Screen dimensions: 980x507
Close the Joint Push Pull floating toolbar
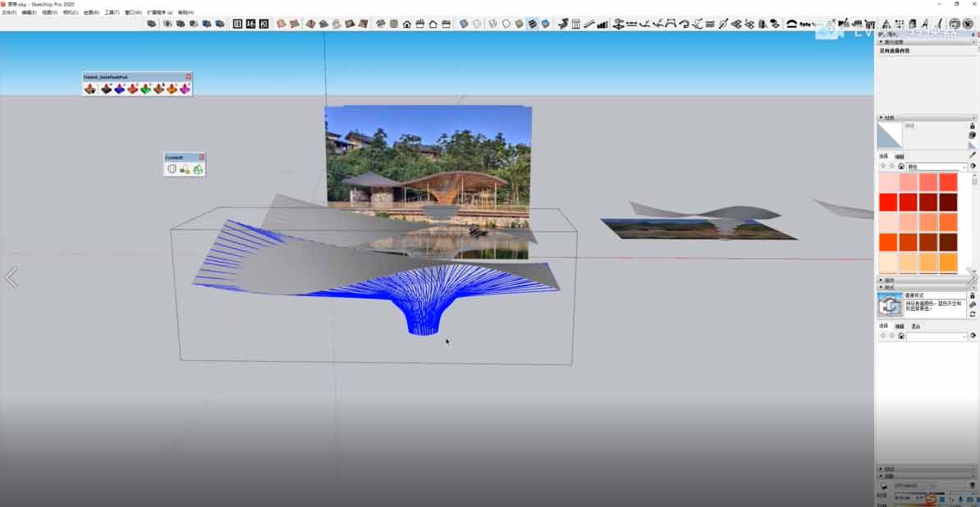(x=188, y=77)
